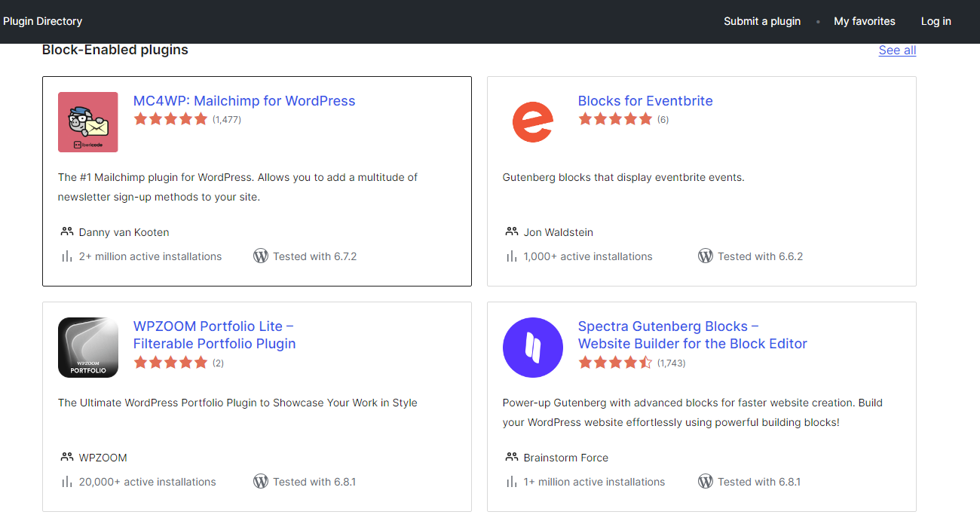Click the authors icon beside Jon Waldstein

(511, 232)
